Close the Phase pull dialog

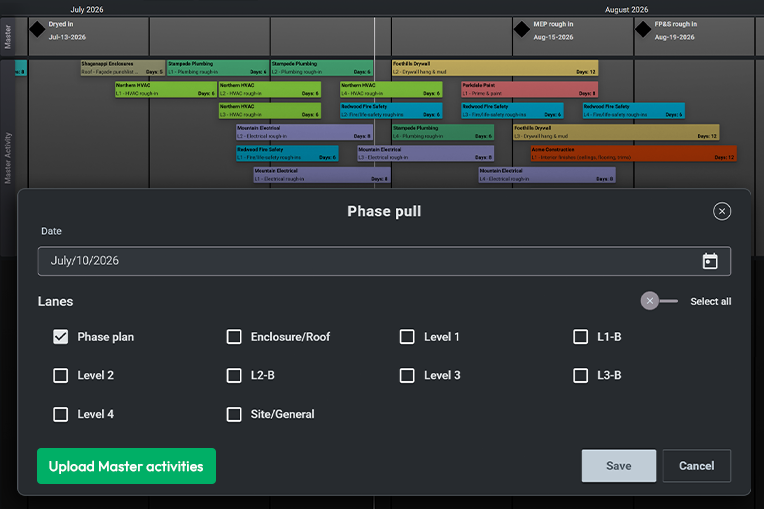point(722,211)
